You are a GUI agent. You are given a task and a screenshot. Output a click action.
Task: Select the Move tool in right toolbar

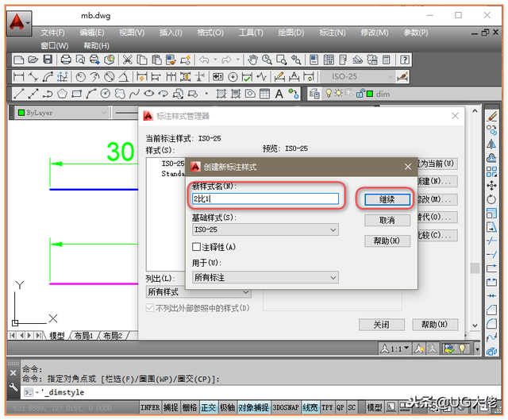pos(491,186)
